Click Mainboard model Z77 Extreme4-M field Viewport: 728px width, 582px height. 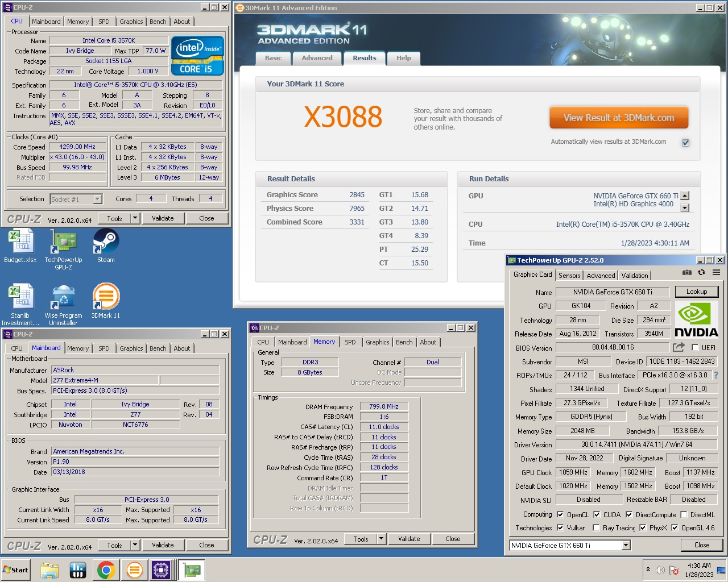pyautogui.click(x=105, y=380)
